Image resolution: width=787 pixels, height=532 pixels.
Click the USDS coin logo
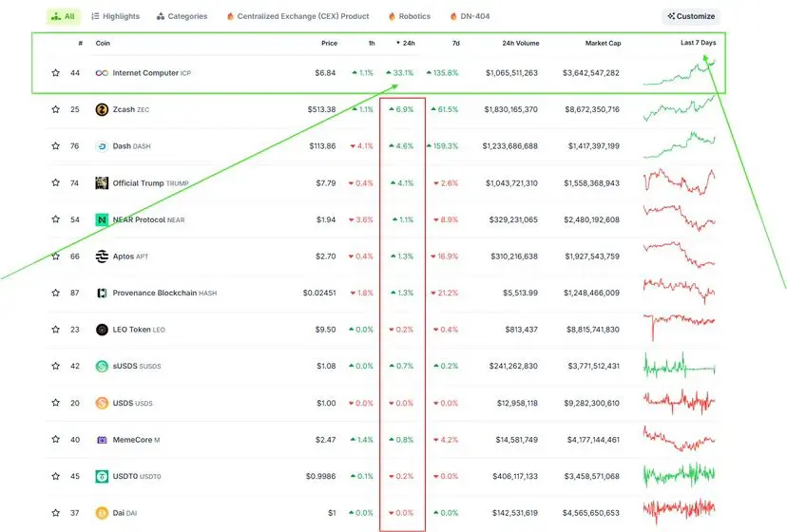pyautogui.click(x=102, y=403)
